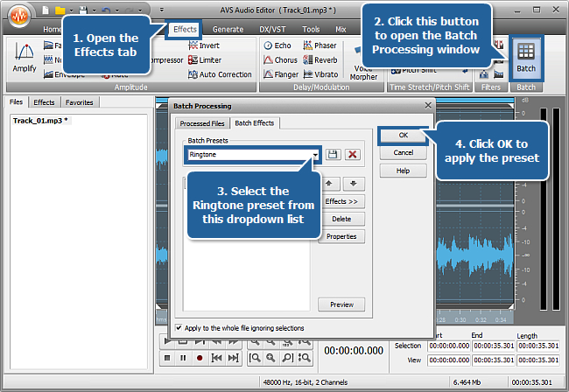This screenshot has width=569, height=392.
Task: Edit the Selection start time field
Action: point(449,346)
